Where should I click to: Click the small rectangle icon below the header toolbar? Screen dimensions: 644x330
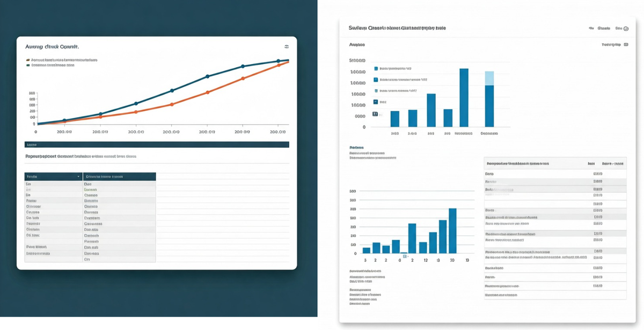pos(625,45)
